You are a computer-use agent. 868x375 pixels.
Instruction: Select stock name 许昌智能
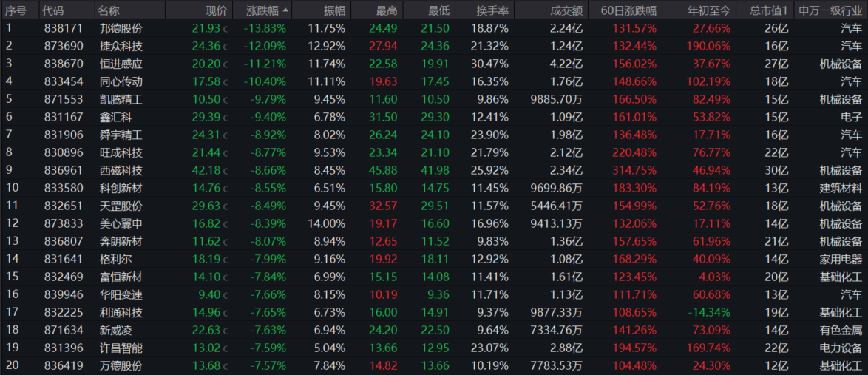[x=121, y=348]
